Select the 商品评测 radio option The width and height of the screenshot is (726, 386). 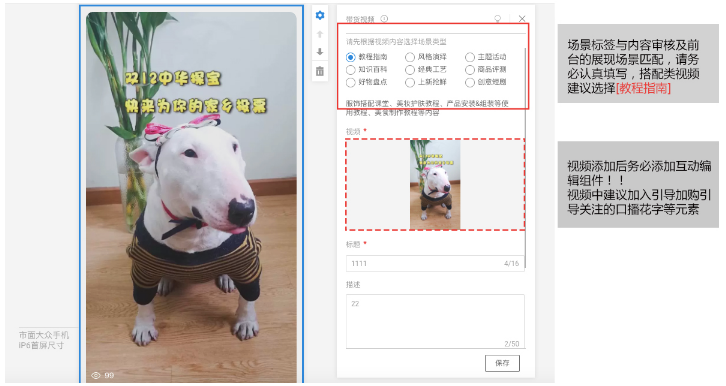click(470, 69)
